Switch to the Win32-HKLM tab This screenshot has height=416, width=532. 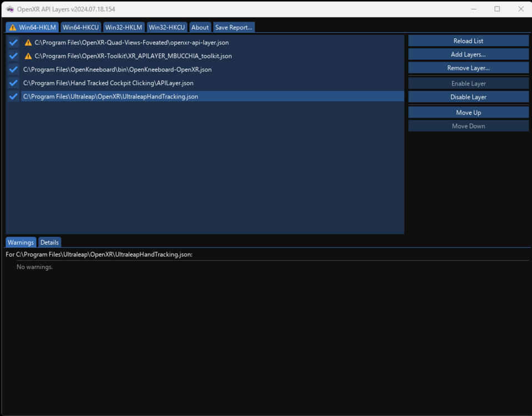[x=124, y=28]
